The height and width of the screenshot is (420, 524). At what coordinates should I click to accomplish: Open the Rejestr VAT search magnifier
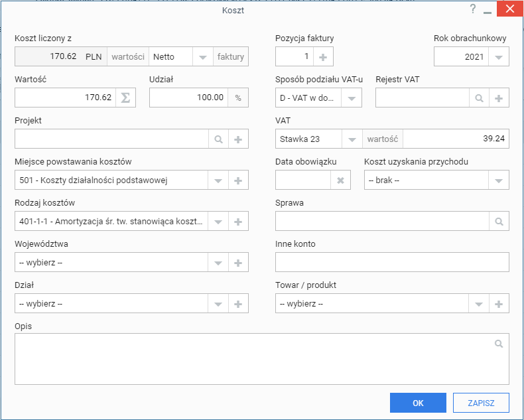(479, 98)
